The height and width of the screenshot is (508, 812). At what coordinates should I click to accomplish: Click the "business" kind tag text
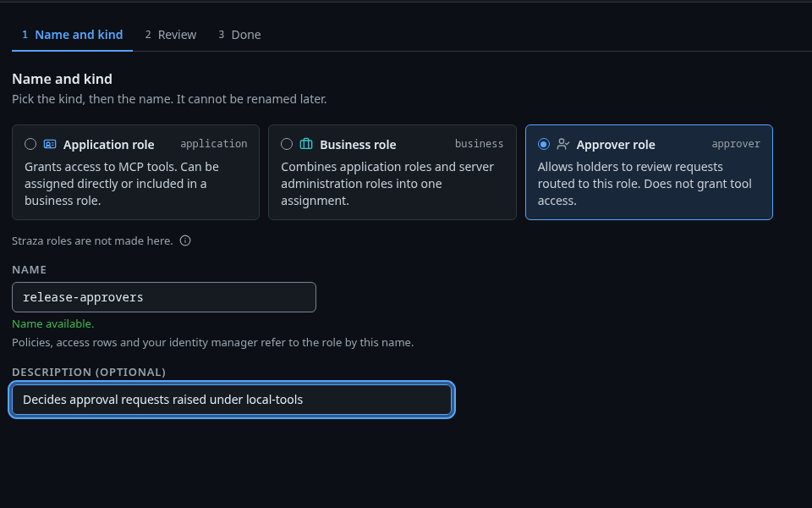(x=479, y=144)
